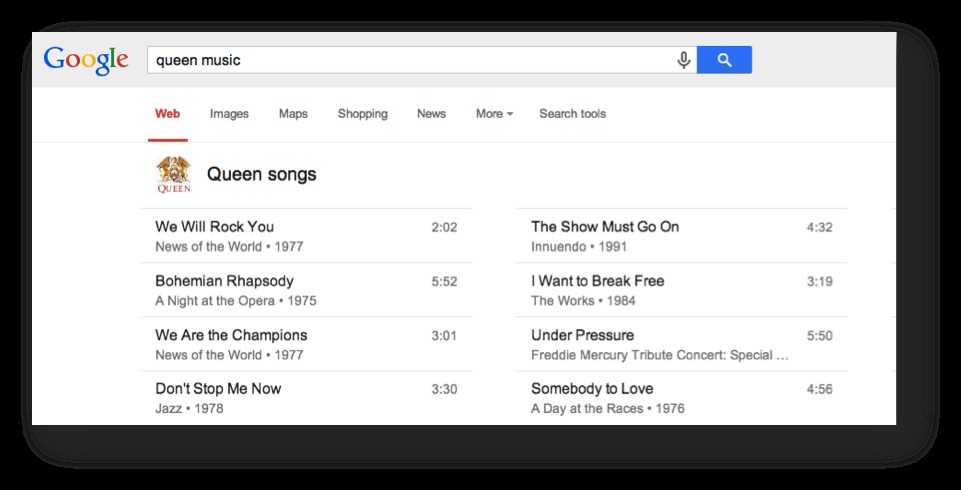This screenshot has width=961, height=490.
Task: Open the song We Will Rock You
Action: click(x=214, y=227)
